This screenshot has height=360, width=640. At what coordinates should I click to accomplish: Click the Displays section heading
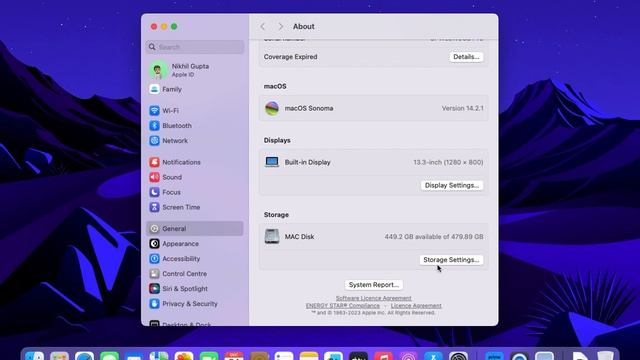[x=277, y=140]
